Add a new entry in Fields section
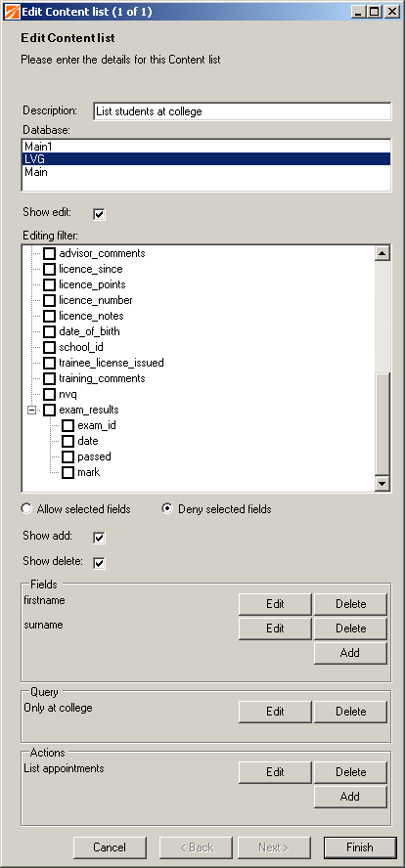This screenshot has height=868, width=405. [350, 653]
